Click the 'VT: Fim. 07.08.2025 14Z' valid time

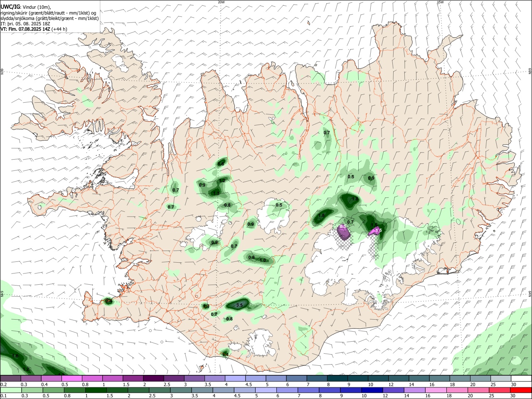tap(25, 29)
